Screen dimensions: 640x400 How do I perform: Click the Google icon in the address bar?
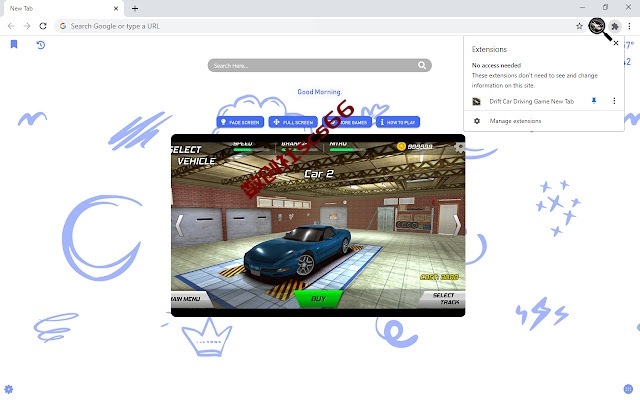63,26
